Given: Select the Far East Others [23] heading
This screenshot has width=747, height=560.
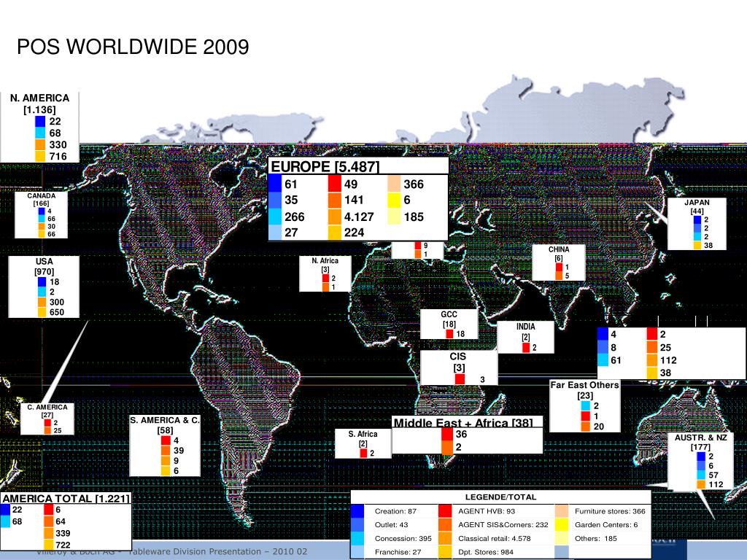Looking at the screenshot, I should pyautogui.click(x=584, y=390).
